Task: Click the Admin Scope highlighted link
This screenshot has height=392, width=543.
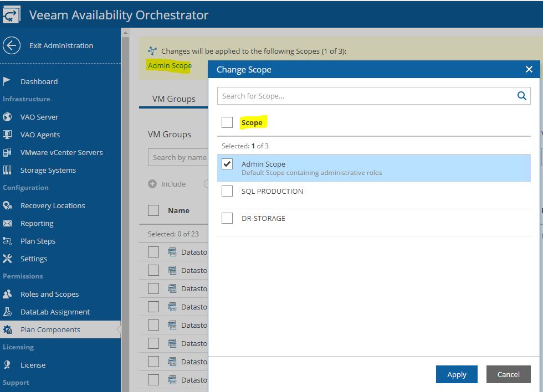Action: click(170, 65)
